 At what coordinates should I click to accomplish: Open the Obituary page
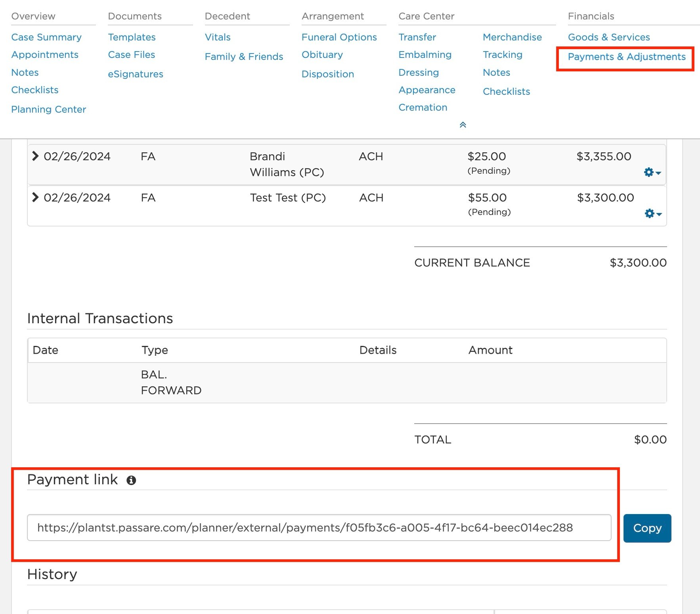tap(322, 54)
